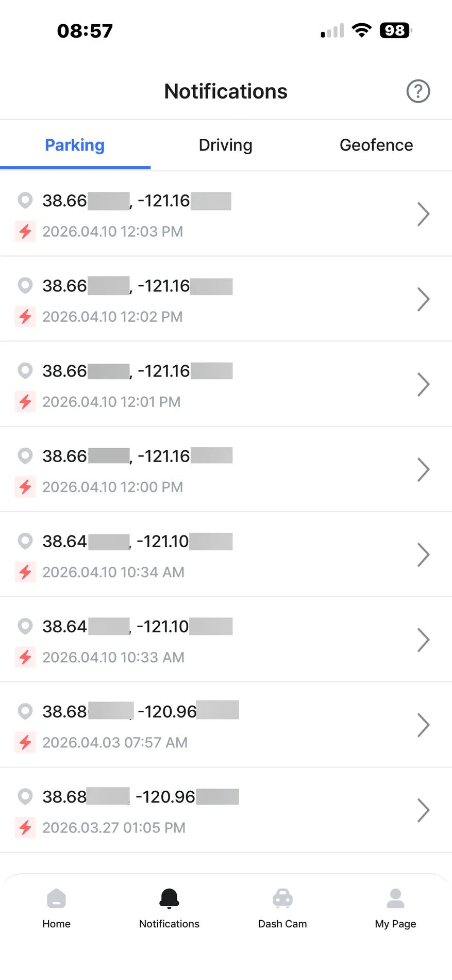
Task: Tap location pin for 10:34 AM event
Action: click(x=25, y=541)
